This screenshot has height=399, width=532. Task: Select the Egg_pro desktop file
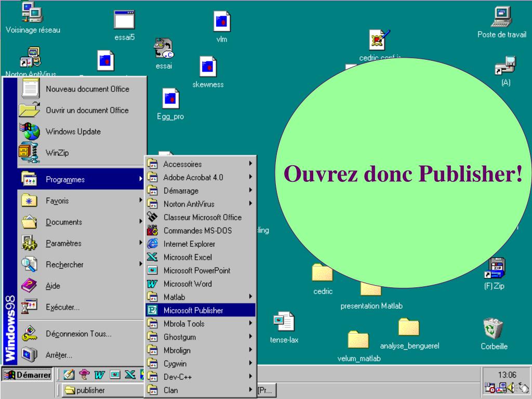click(x=170, y=104)
